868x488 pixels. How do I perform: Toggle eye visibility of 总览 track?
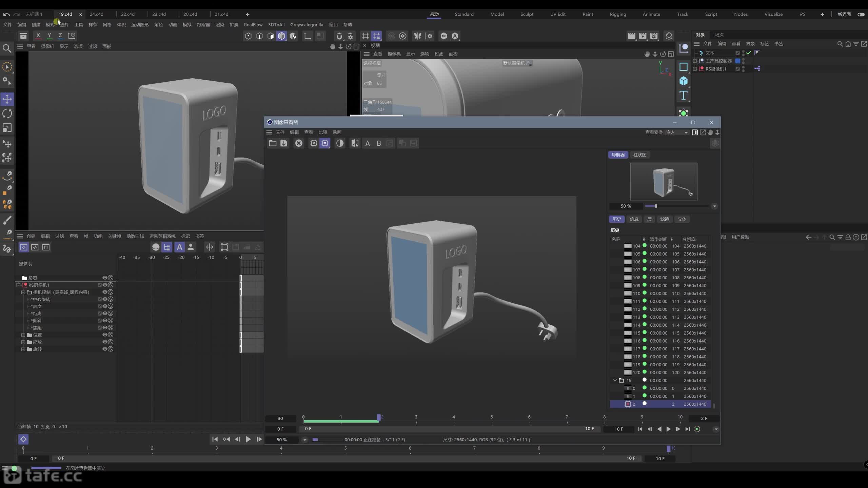coord(105,278)
